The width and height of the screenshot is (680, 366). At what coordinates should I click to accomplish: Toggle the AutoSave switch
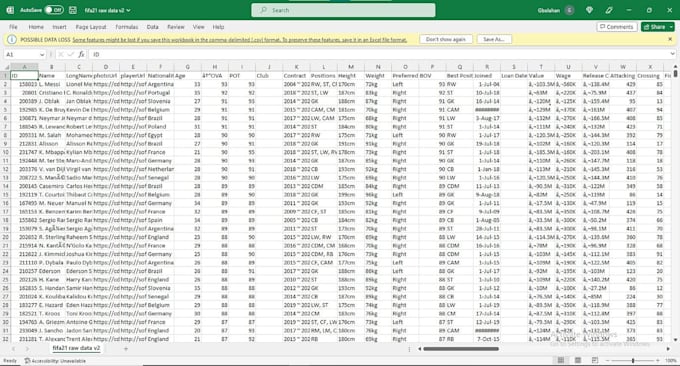(54, 10)
